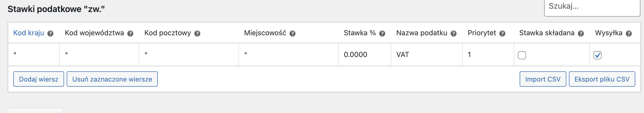Show tooltip icon for Kod pocztowy

coord(197,33)
